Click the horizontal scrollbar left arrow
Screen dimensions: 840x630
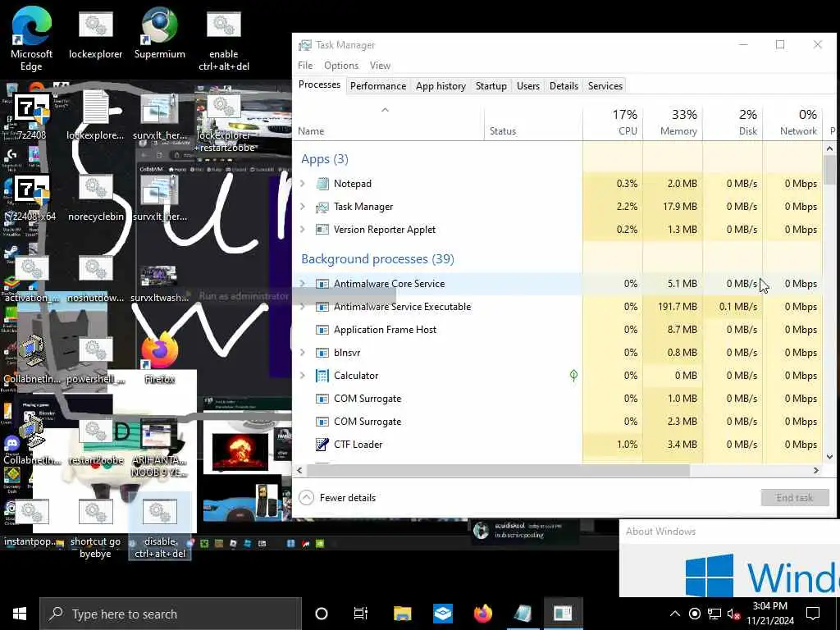coord(300,471)
